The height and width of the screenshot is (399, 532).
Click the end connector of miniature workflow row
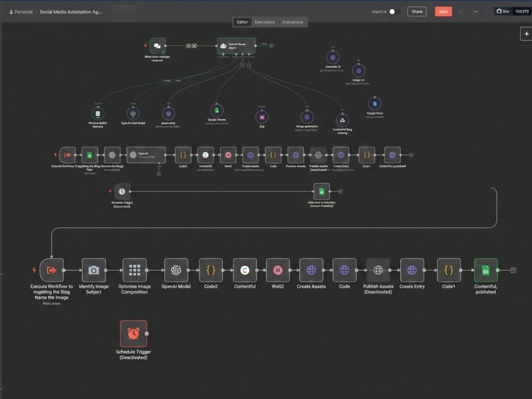[x=411, y=155]
